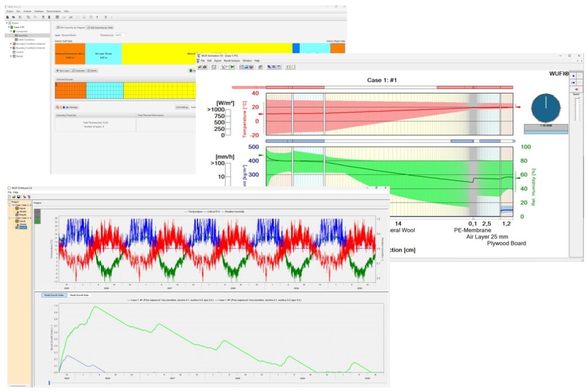Click the New Layer button
588x392 pixels.
63,70
